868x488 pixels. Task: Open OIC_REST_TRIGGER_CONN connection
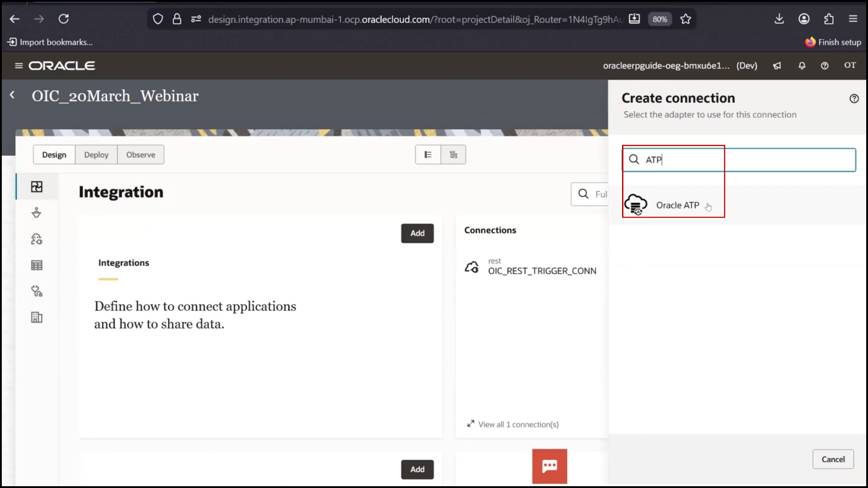542,271
